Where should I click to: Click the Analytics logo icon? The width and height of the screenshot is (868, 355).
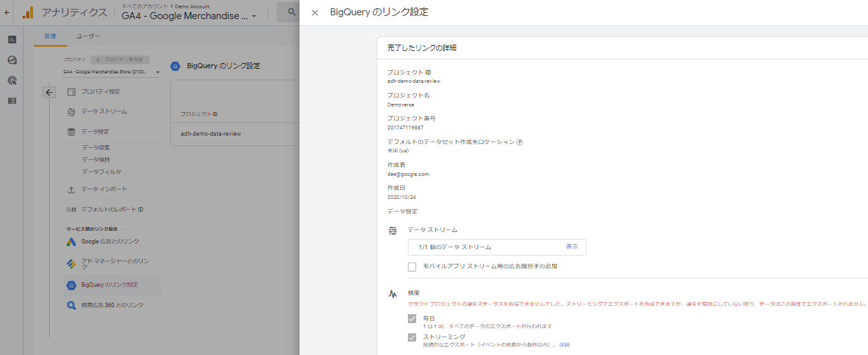point(27,12)
